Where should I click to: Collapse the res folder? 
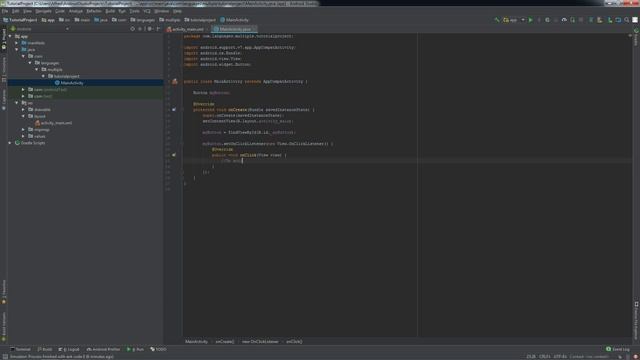pyautogui.click(x=17, y=103)
